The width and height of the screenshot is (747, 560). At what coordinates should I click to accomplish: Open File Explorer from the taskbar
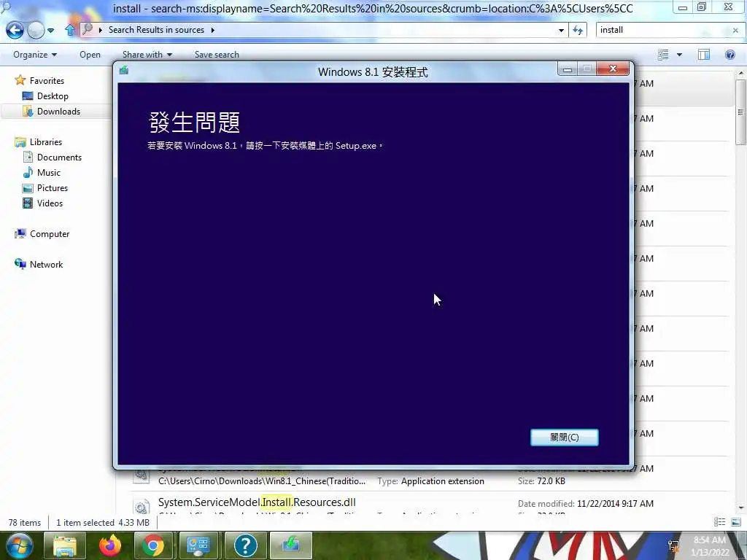coord(65,545)
